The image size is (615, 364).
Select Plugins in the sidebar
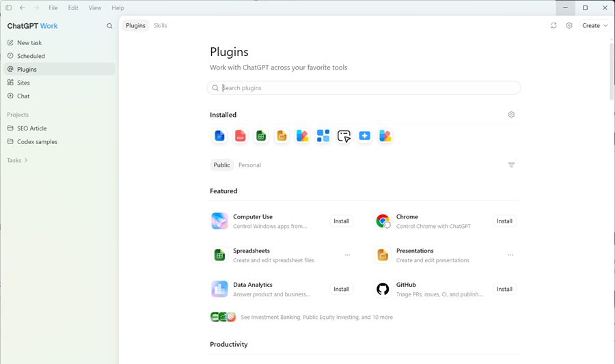(x=59, y=70)
